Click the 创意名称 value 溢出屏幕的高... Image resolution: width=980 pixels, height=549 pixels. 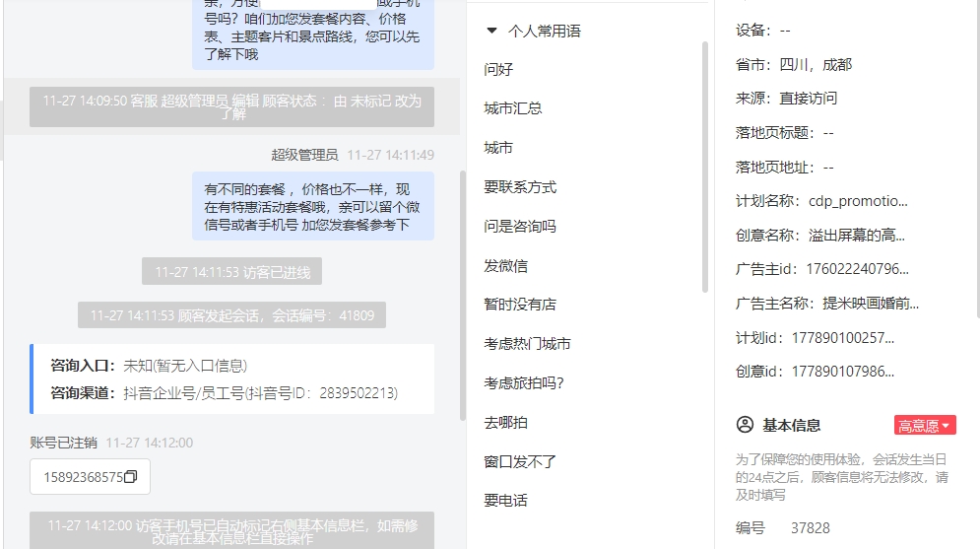click(x=856, y=236)
